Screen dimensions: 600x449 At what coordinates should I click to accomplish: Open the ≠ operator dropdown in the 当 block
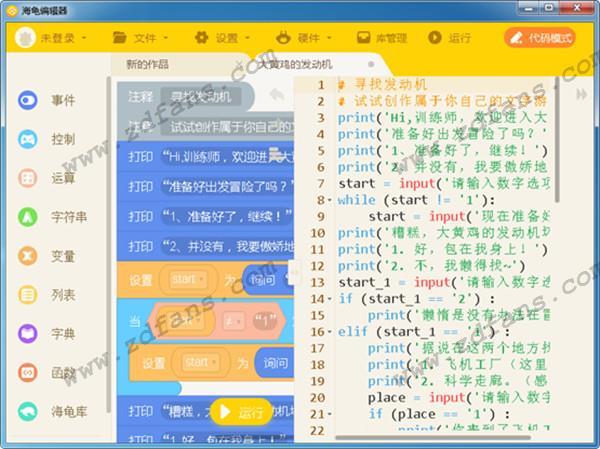point(232,321)
